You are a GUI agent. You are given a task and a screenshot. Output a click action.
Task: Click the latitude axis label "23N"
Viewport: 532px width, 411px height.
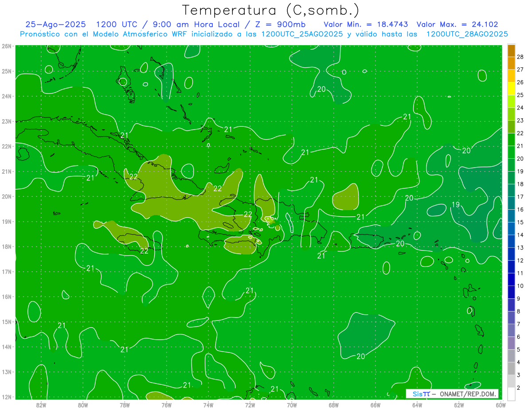tap(7, 121)
